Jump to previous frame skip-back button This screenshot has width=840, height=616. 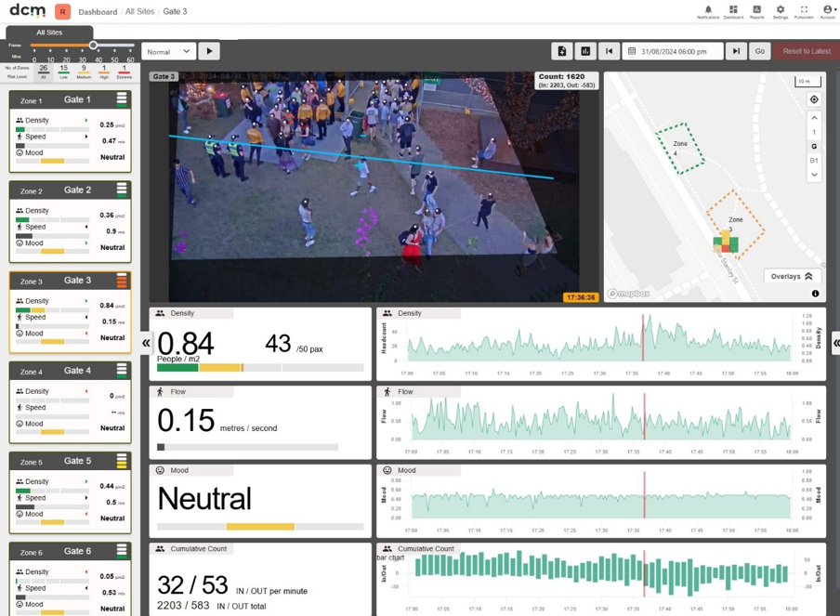(x=610, y=51)
